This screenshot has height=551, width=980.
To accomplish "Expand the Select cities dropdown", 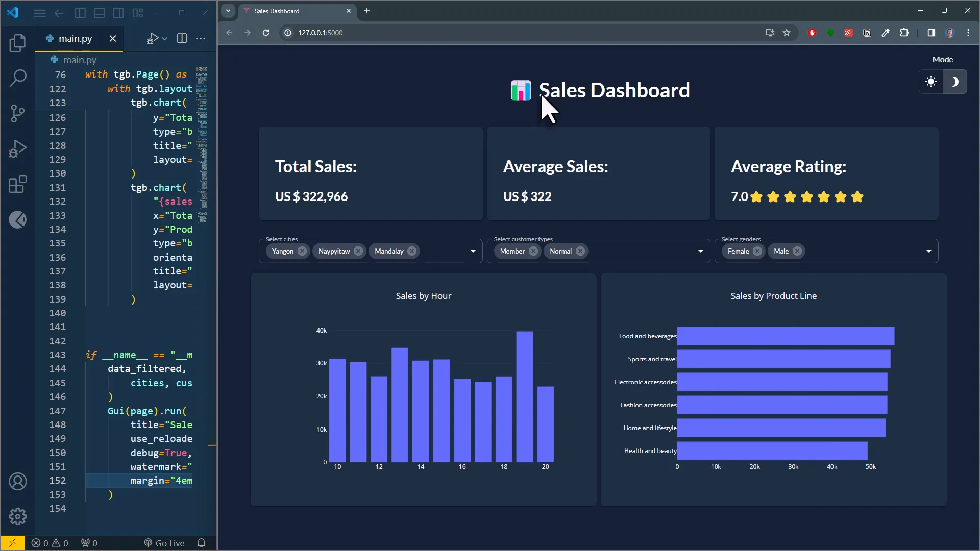I will (473, 251).
